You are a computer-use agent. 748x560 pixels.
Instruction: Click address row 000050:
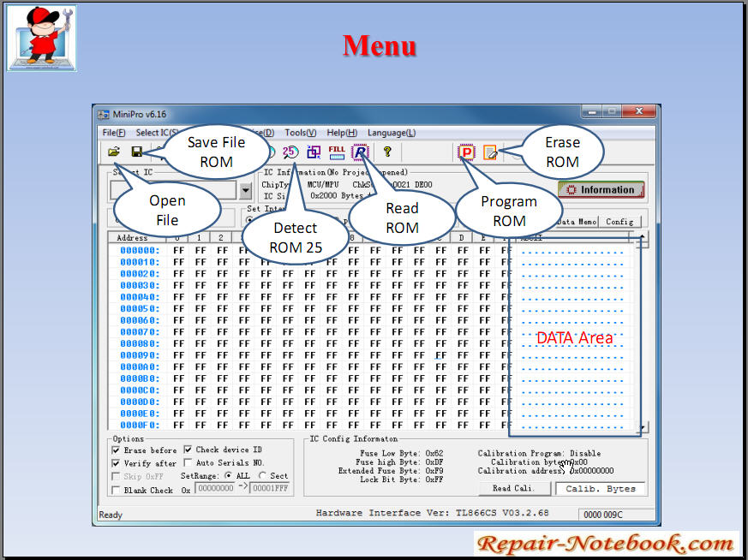[x=140, y=308]
